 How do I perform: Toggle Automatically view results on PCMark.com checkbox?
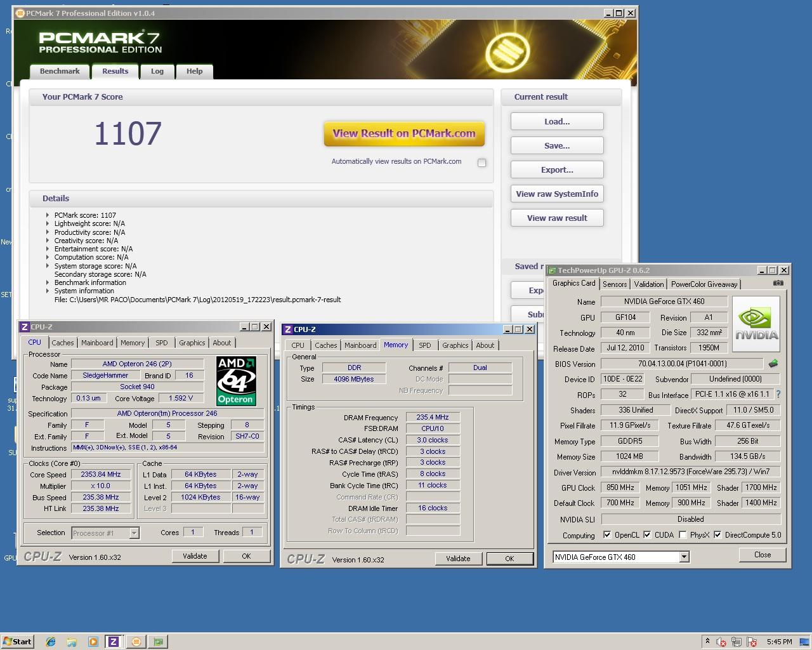482,162
